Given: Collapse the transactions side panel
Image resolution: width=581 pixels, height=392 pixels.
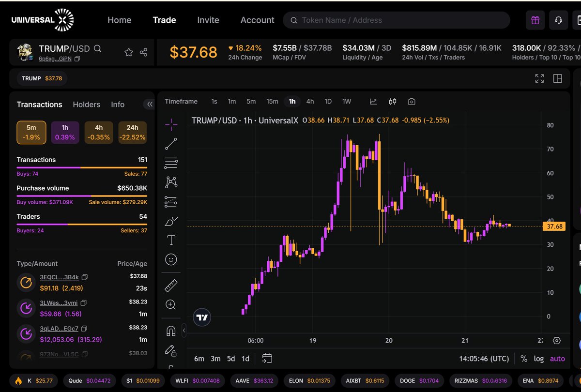Looking at the screenshot, I should (150, 104).
